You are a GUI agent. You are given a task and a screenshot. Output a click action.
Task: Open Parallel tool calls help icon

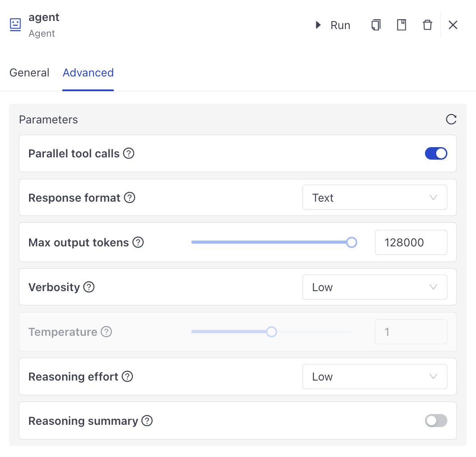[x=129, y=153]
